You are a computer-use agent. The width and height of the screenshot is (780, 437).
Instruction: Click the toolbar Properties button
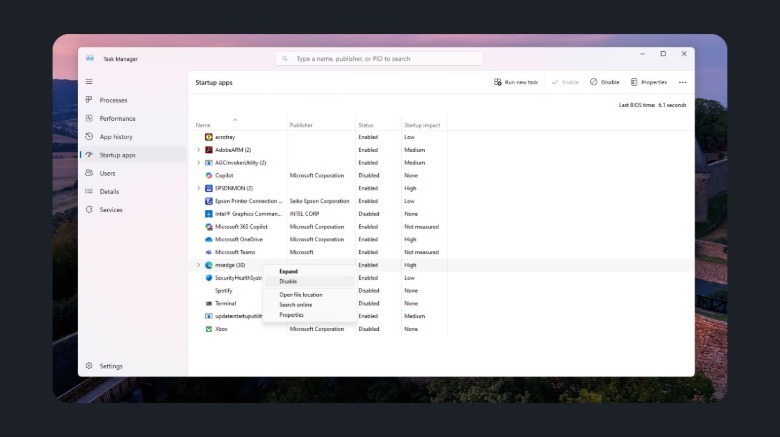click(649, 82)
